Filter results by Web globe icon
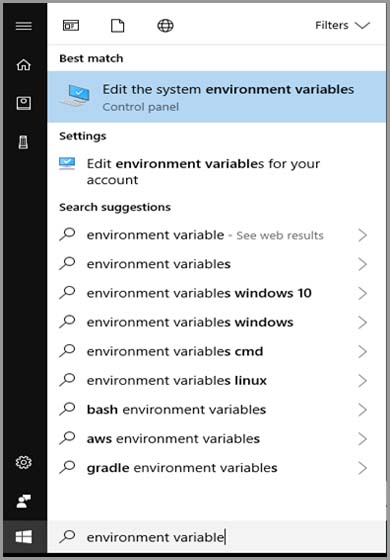The width and height of the screenshot is (390, 560). (165, 26)
